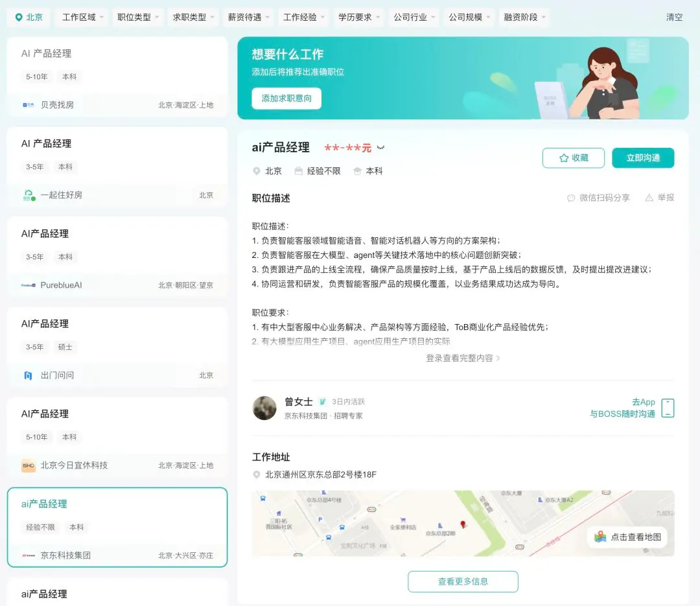The height and width of the screenshot is (606, 700).
Task: Click the location pin icon beside 北京
Action: click(19, 17)
